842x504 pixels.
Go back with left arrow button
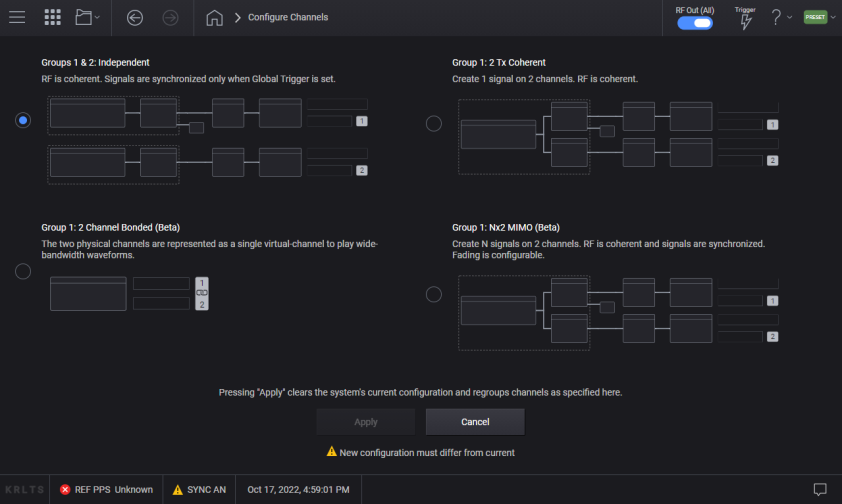[135, 18]
